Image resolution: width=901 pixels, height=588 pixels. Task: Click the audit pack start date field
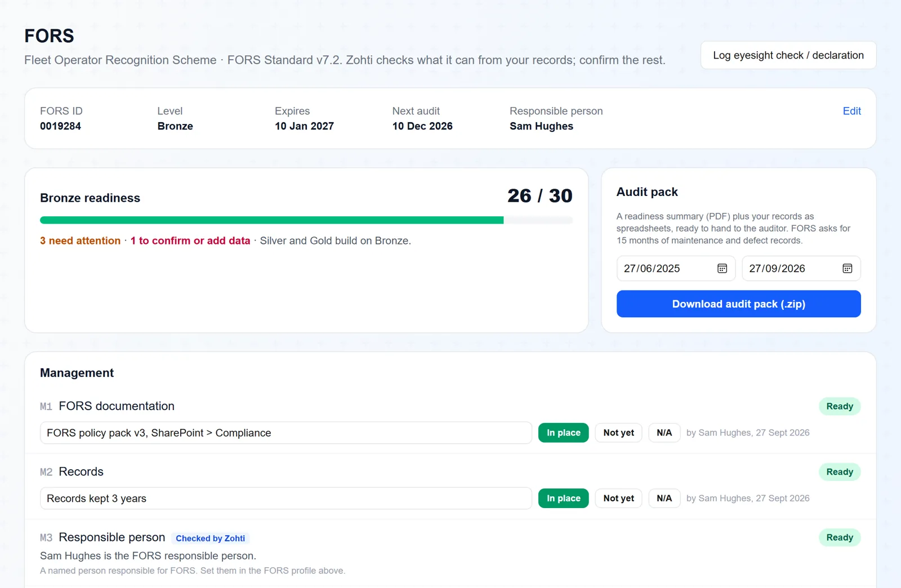click(676, 269)
